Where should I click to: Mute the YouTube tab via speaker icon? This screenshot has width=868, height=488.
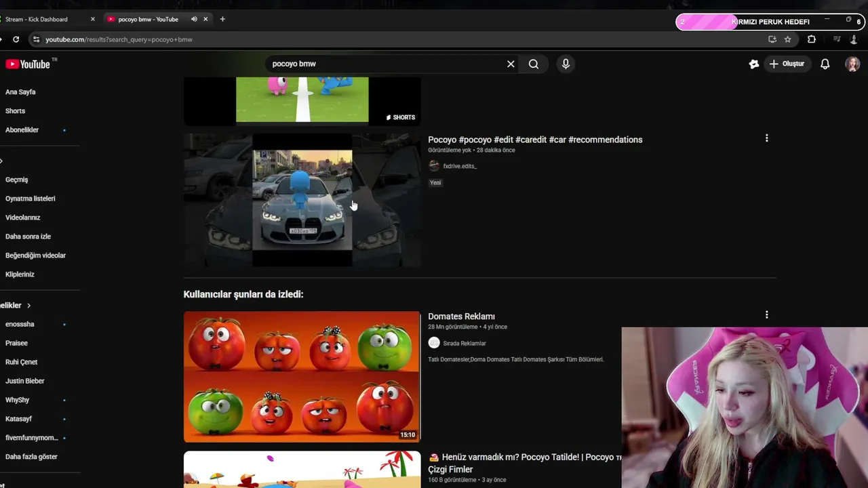click(194, 19)
